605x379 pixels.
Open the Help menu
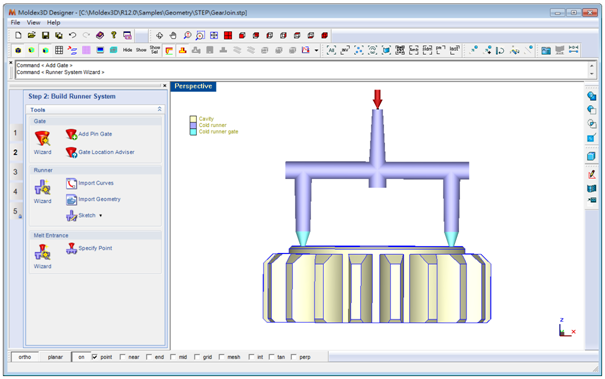click(x=53, y=22)
